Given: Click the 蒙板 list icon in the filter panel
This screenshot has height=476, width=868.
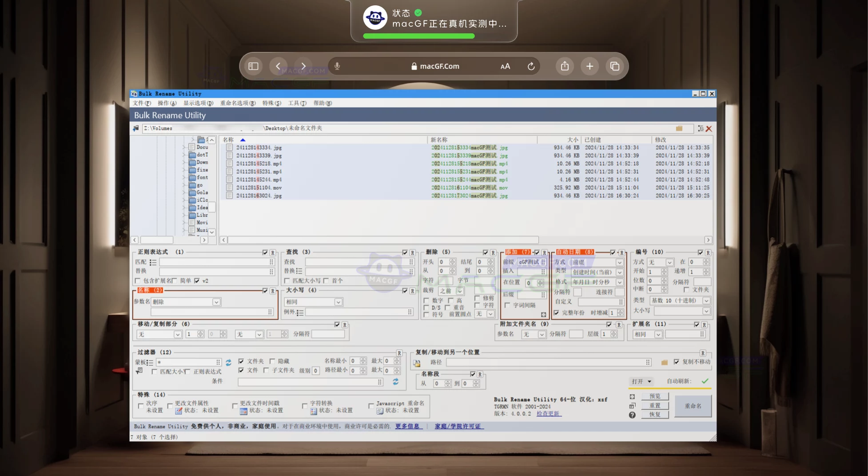Looking at the screenshot, I should click(x=150, y=362).
